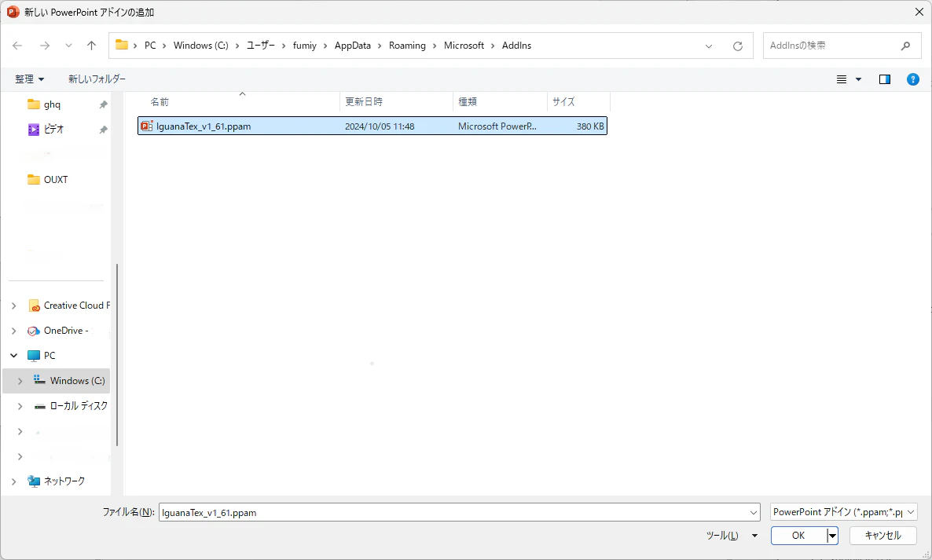The width and height of the screenshot is (932, 560).
Task: Close the add-in dialog window
Action: (x=919, y=12)
